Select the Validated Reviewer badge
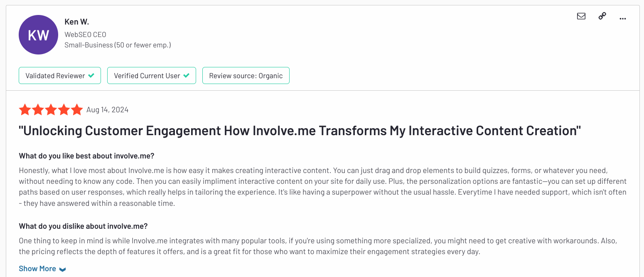644x277 pixels. tap(59, 75)
